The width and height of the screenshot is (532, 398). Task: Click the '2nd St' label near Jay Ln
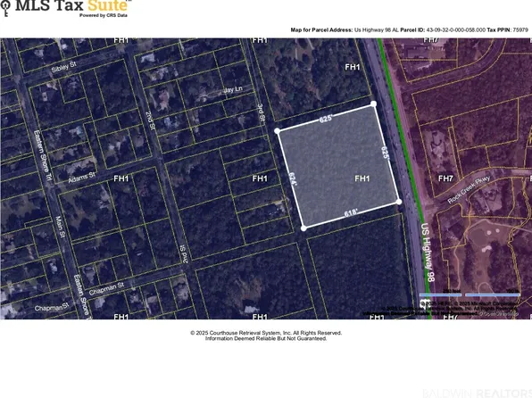pyautogui.click(x=150, y=120)
